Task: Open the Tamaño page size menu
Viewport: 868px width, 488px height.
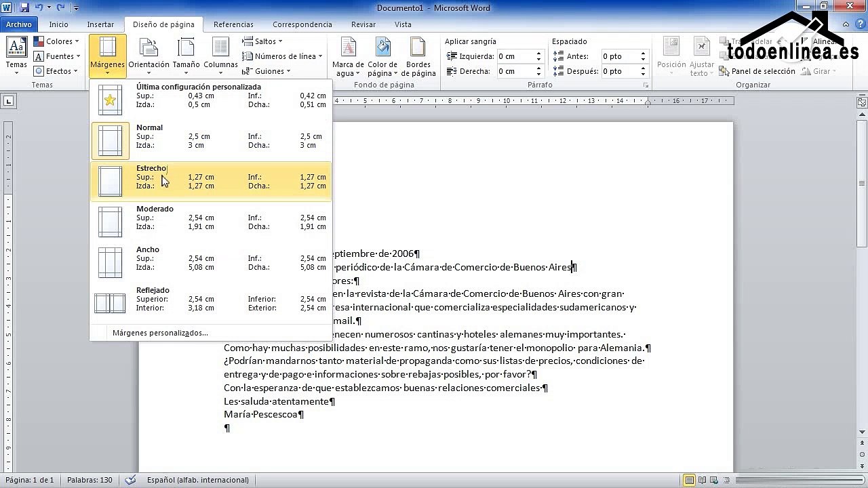Action: click(x=186, y=56)
